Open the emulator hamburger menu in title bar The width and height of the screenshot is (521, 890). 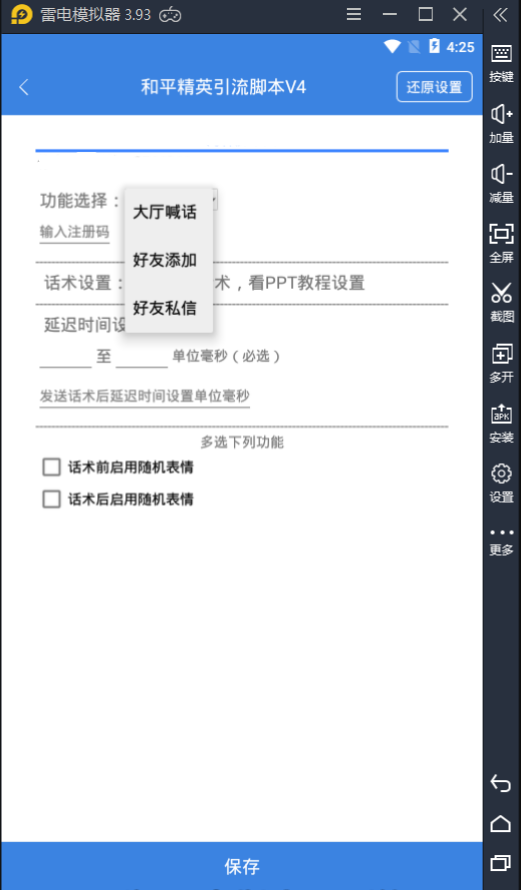pos(354,15)
